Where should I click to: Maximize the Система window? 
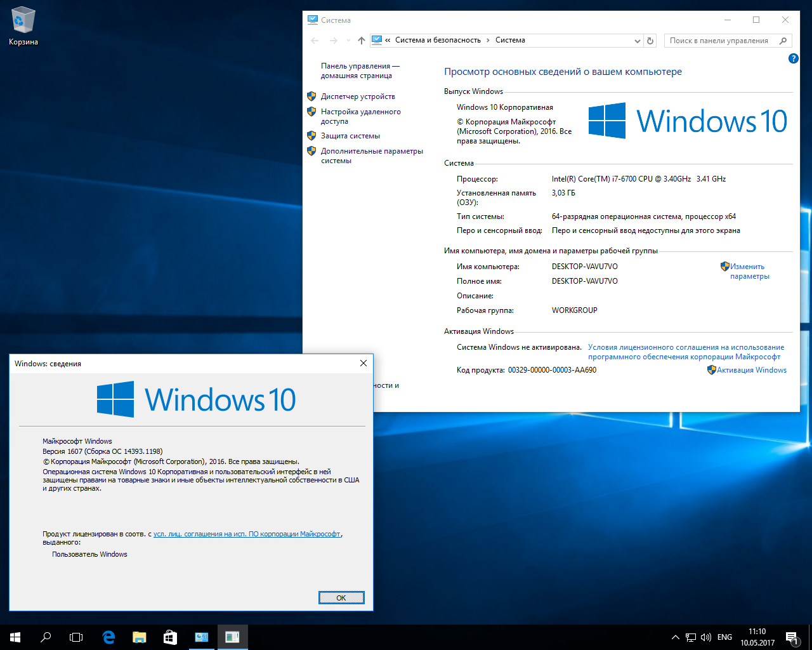click(x=756, y=20)
